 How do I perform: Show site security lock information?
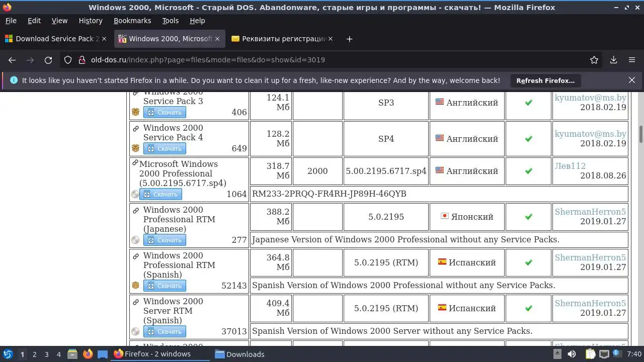click(x=82, y=60)
